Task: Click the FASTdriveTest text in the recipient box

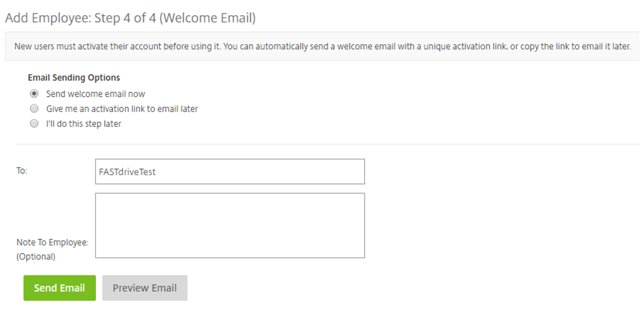Action: click(x=127, y=171)
